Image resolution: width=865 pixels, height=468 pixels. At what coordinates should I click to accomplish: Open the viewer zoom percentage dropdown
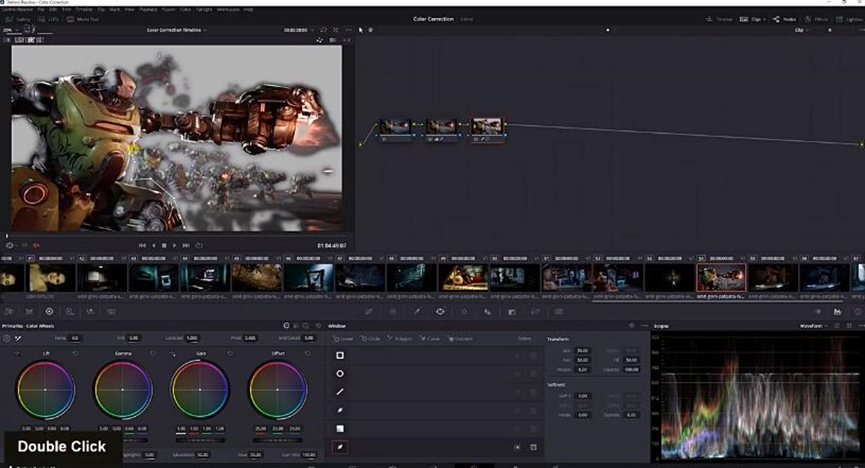pyautogui.click(x=10, y=30)
